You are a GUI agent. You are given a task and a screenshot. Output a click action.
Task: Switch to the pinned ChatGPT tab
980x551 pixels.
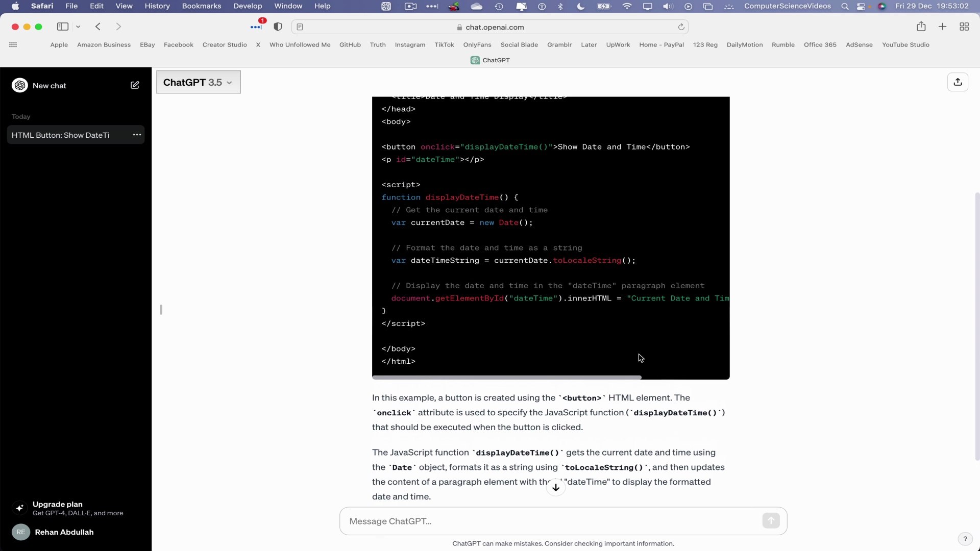pyautogui.click(x=490, y=60)
